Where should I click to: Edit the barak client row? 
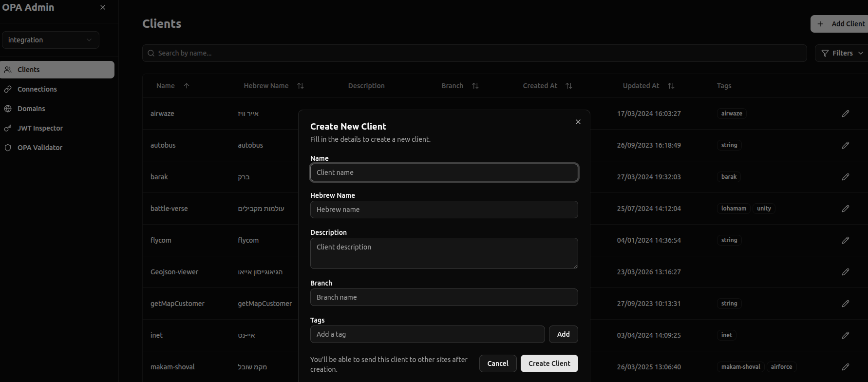tap(846, 177)
